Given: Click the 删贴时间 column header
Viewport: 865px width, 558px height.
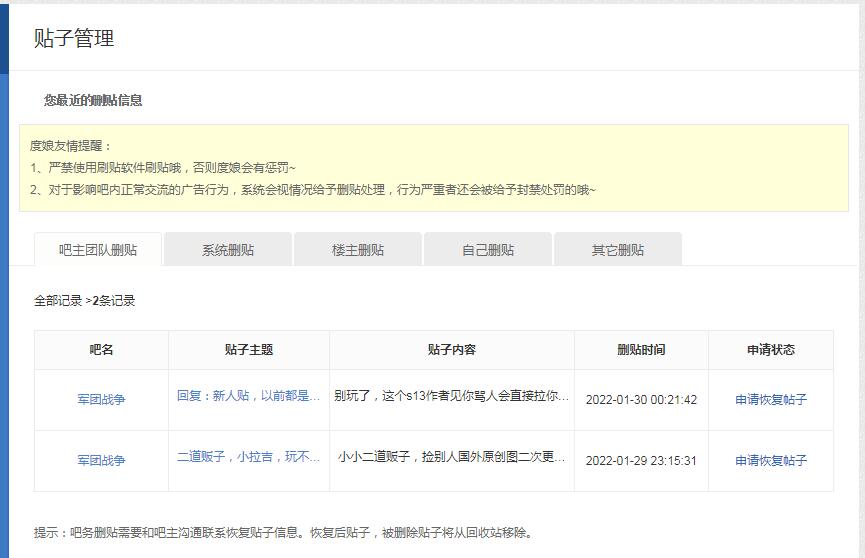Looking at the screenshot, I should click(x=641, y=350).
